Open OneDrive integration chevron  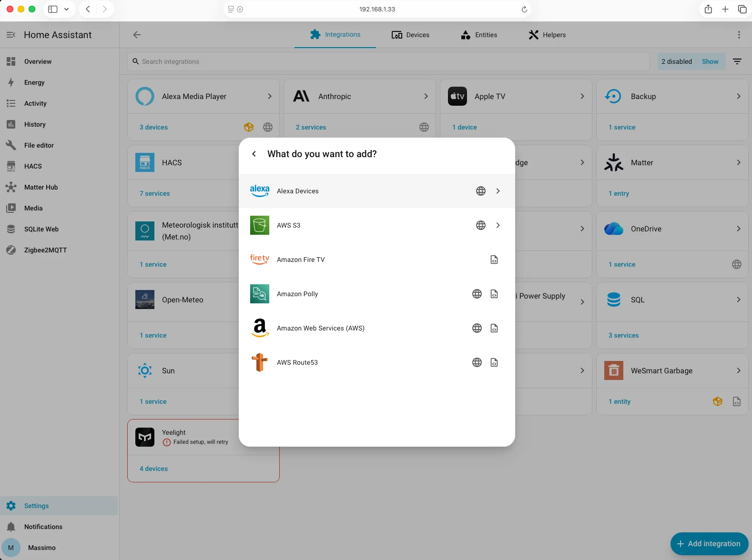click(739, 229)
